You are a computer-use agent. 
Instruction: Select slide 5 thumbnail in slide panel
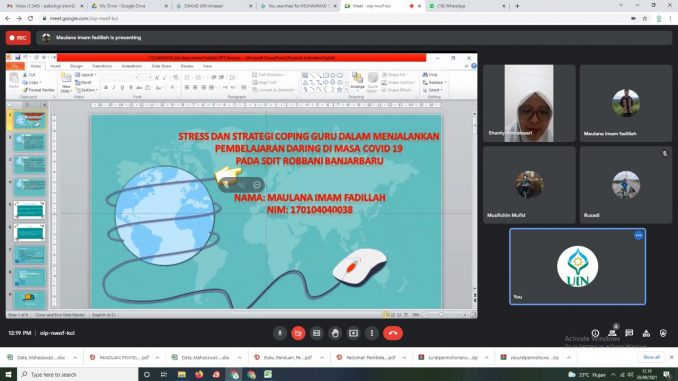29,210
